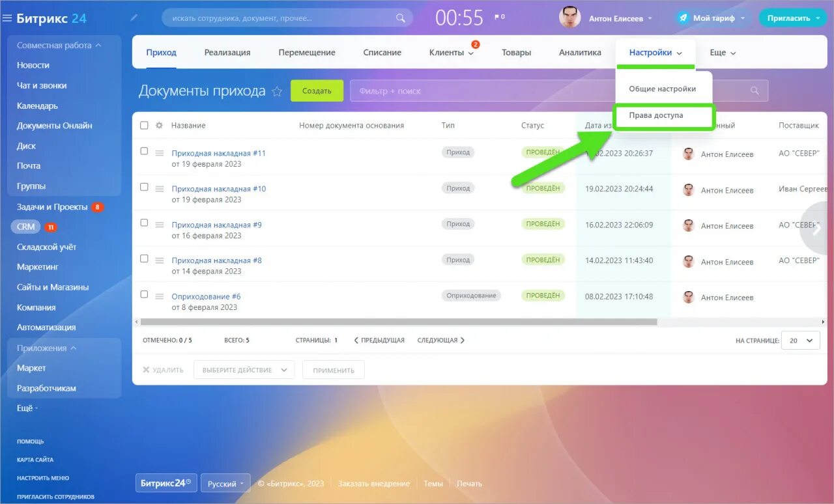Select checkbox for Приходная накладная #9
Screen dimensions: 834x504
pyautogui.click(x=145, y=223)
